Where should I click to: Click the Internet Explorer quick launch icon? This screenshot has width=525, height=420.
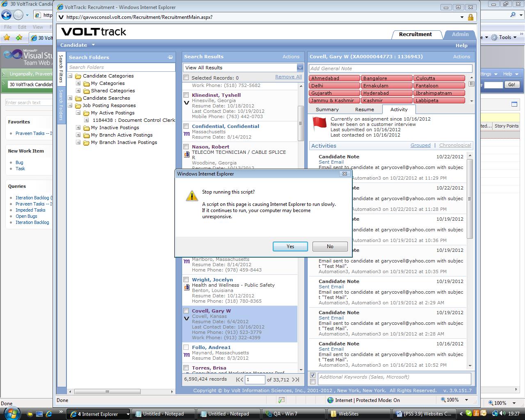[x=49, y=414]
